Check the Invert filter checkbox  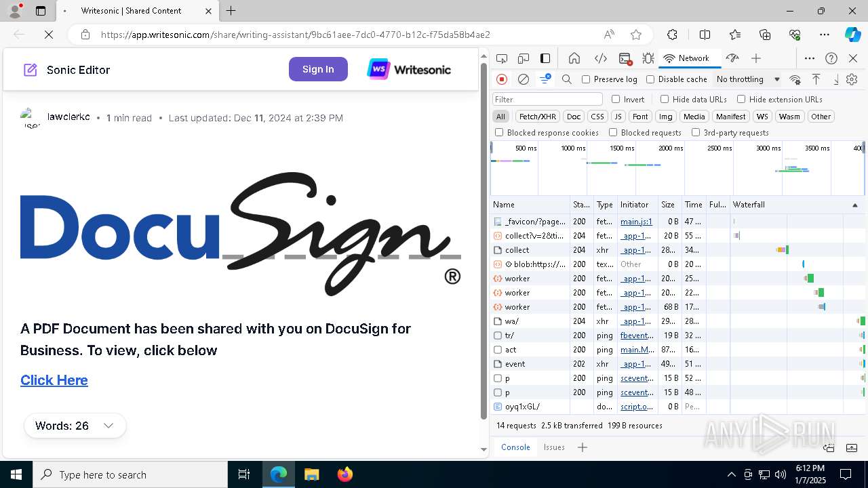[616, 99]
